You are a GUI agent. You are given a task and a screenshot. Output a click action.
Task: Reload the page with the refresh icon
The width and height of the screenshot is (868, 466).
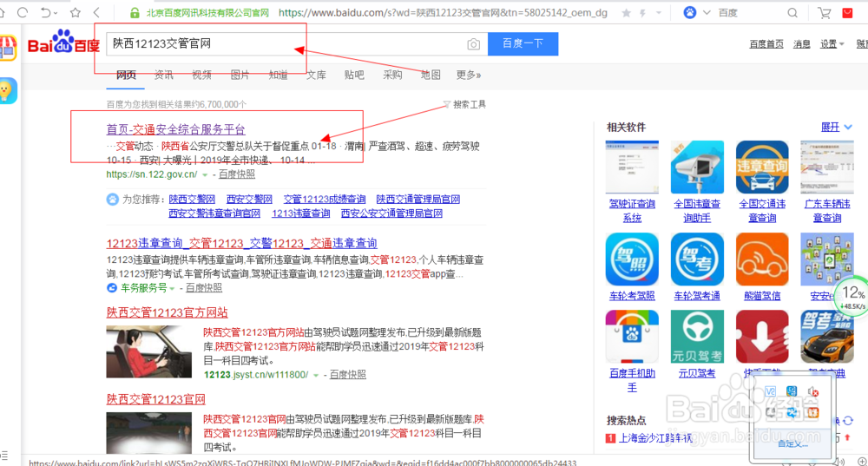(23, 12)
